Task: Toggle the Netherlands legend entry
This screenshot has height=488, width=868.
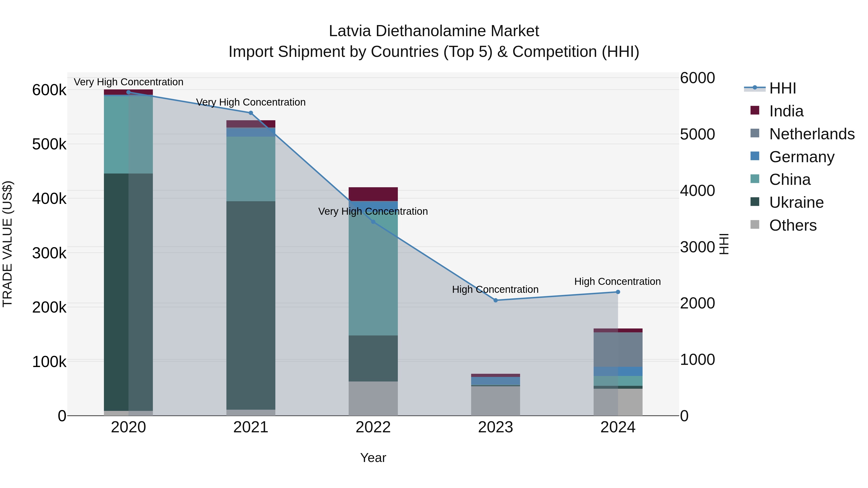Action: coord(803,134)
